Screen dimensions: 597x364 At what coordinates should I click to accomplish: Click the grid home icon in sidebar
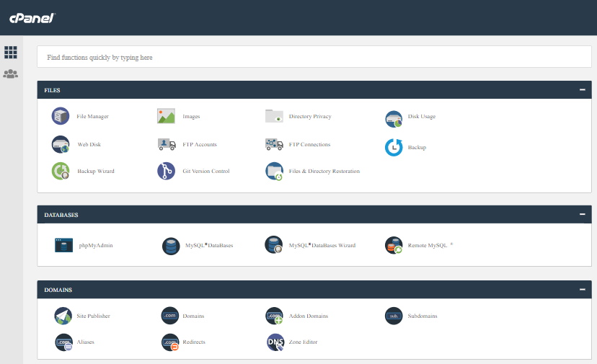pos(11,52)
